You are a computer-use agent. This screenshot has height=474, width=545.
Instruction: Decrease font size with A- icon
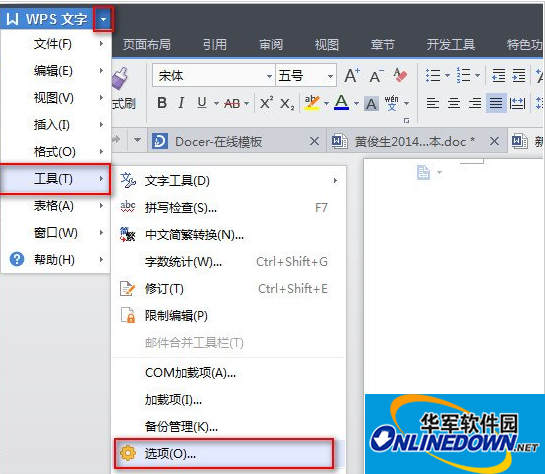376,76
